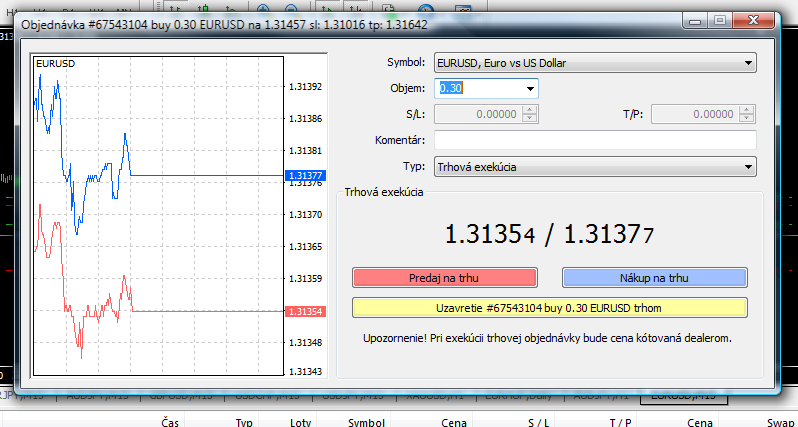Click the Trhová exekúcia group box title
This screenshot has height=427, width=798.
click(384, 192)
